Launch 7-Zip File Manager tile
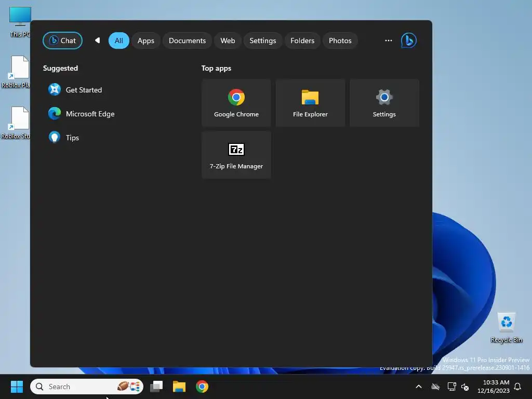Image resolution: width=532 pixels, height=399 pixels. (x=236, y=155)
